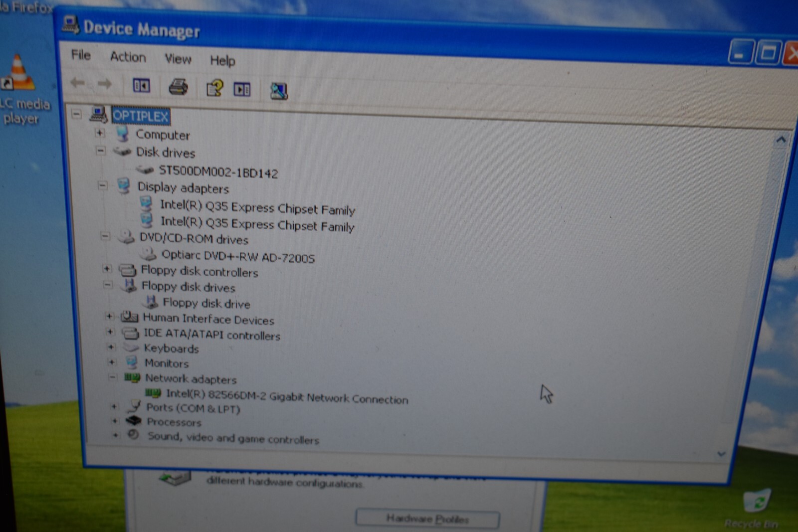Image resolution: width=798 pixels, height=532 pixels.
Task: Select the Keyboards label
Action: click(x=171, y=348)
